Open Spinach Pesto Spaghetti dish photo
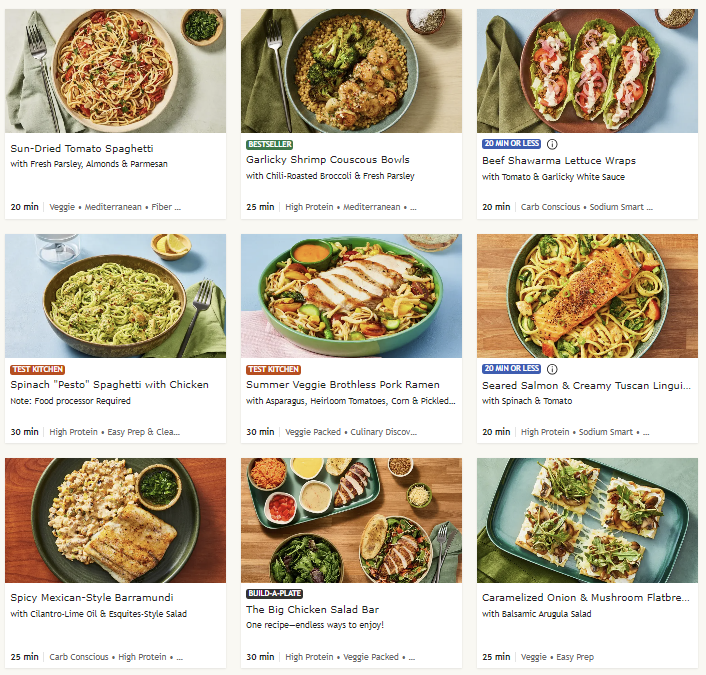The width and height of the screenshot is (706, 675). [x=115, y=296]
